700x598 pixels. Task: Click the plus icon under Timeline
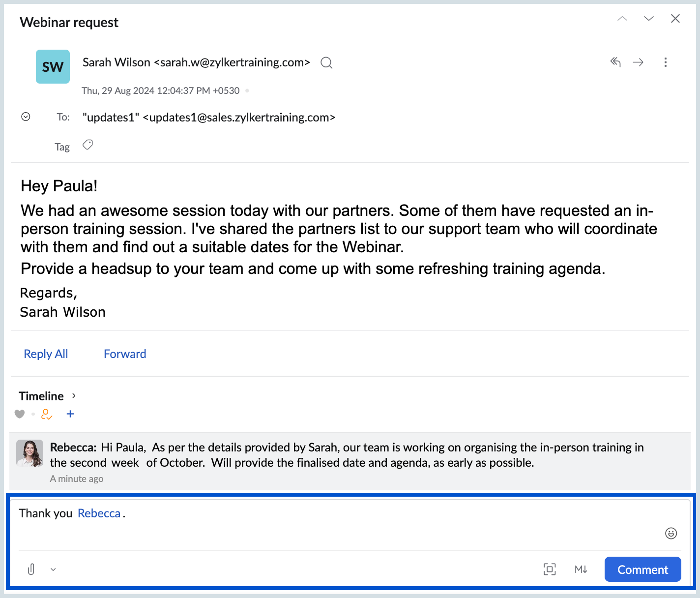pyautogui.click(x=70, y=414)
